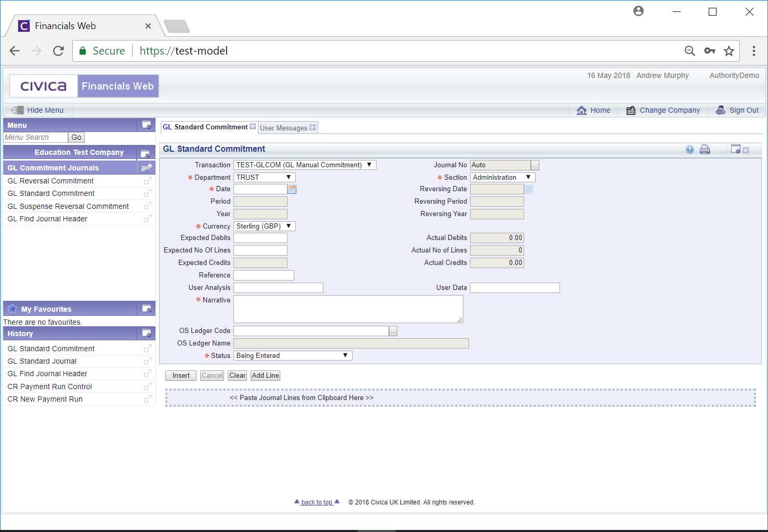The width and height of the screenshot is (768, 532).
Task: Open CR New Payment Run new-window icon
Action: 148,399
